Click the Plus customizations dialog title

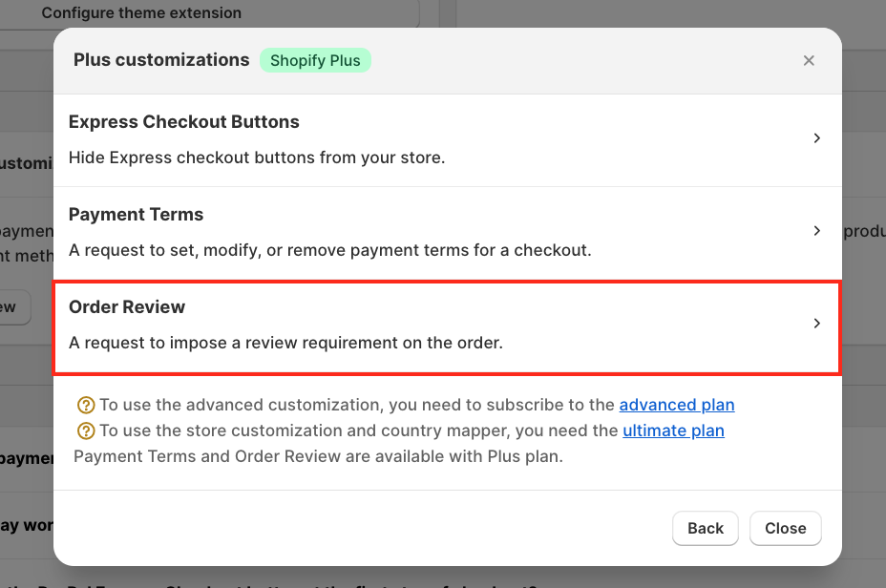[161, 60]
